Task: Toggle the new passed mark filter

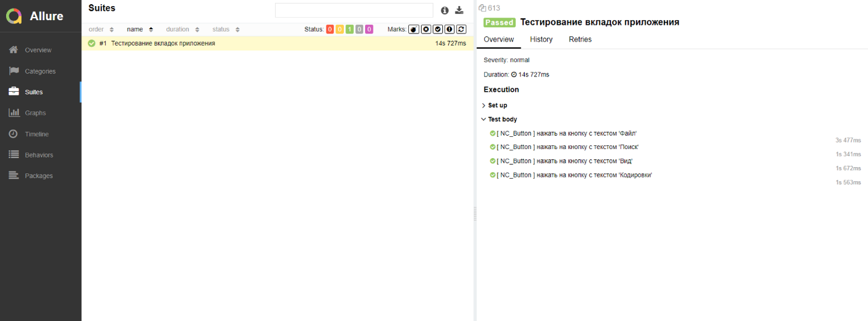Action: pyautogui.click(x=437, y=29)
